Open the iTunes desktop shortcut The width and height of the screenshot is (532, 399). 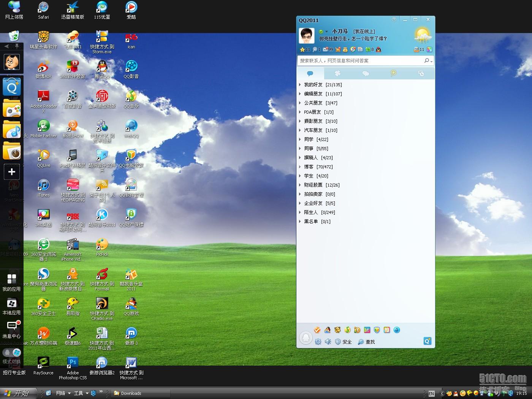point(43,188)
